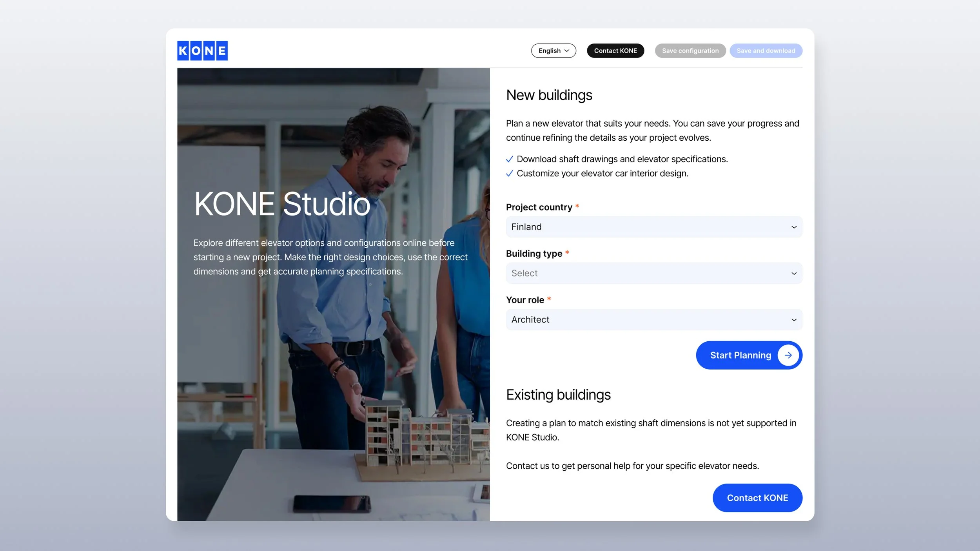Click the Building type field's chevron arrow
The height and width of the screenshot is (551, 980).
tap(794, 274)
